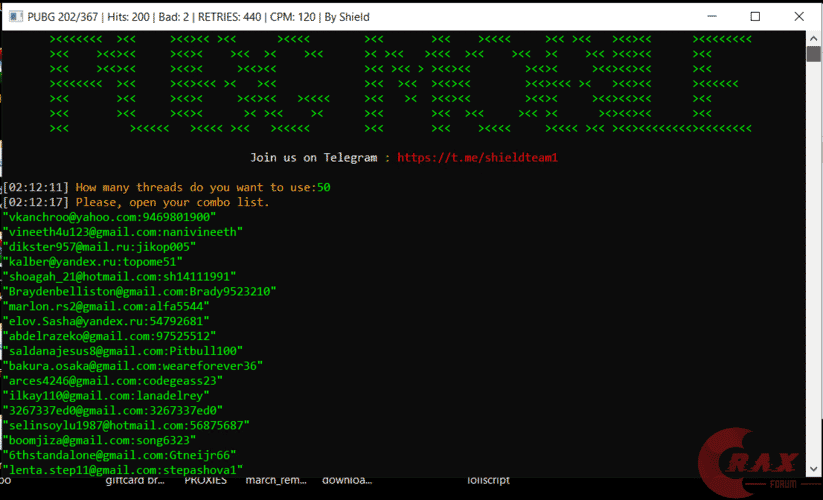823x500 pixels.
Task: Select the 'march_rem...' desktop item label
Action: (276, 480)
